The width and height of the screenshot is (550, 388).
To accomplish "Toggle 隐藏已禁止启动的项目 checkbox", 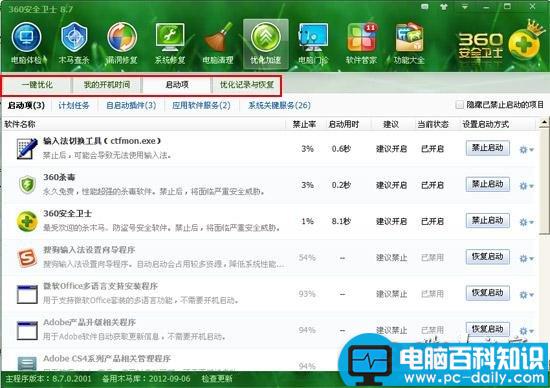I will (x=460, y=105).
